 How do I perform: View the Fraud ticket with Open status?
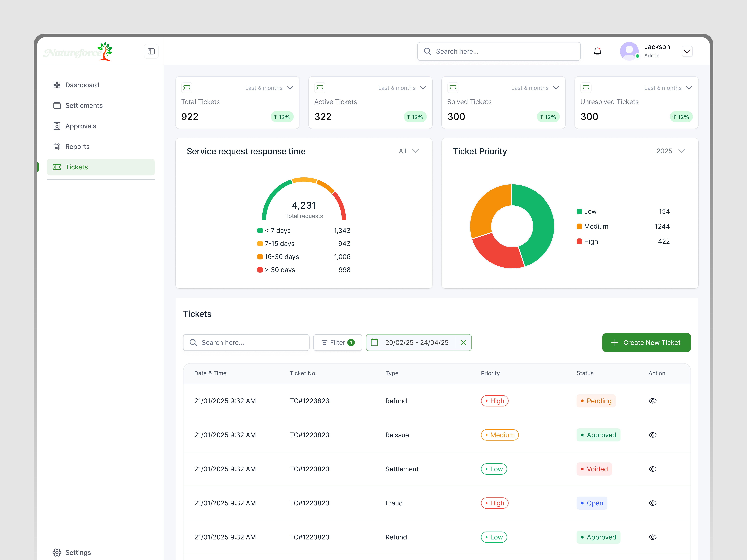click(x=652, y=503)
